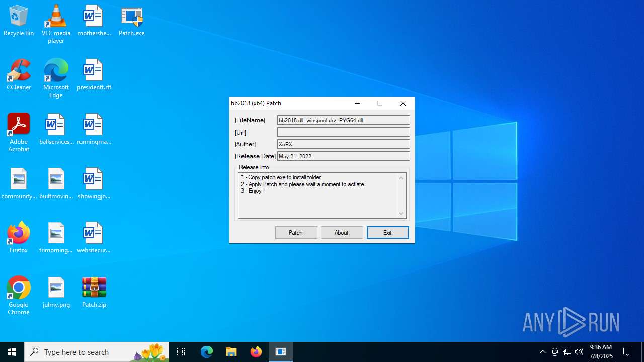Click Release Info scrollbar up arrow

point(401,178)
